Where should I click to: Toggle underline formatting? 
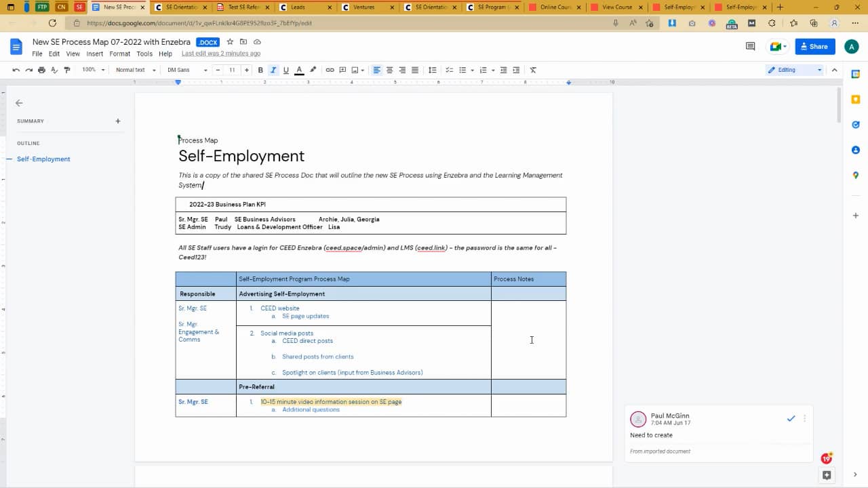click(286, 70)
